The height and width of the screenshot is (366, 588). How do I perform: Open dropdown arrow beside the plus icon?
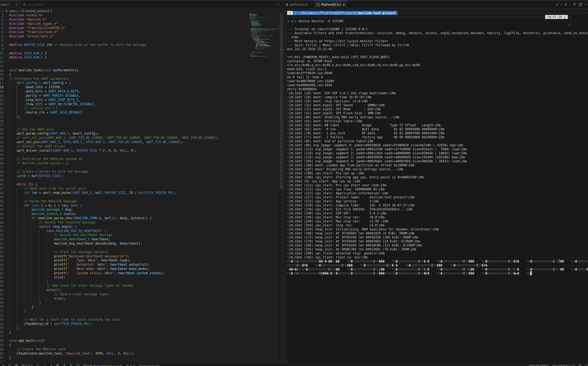pyautogui.click(x=569, y=5)
